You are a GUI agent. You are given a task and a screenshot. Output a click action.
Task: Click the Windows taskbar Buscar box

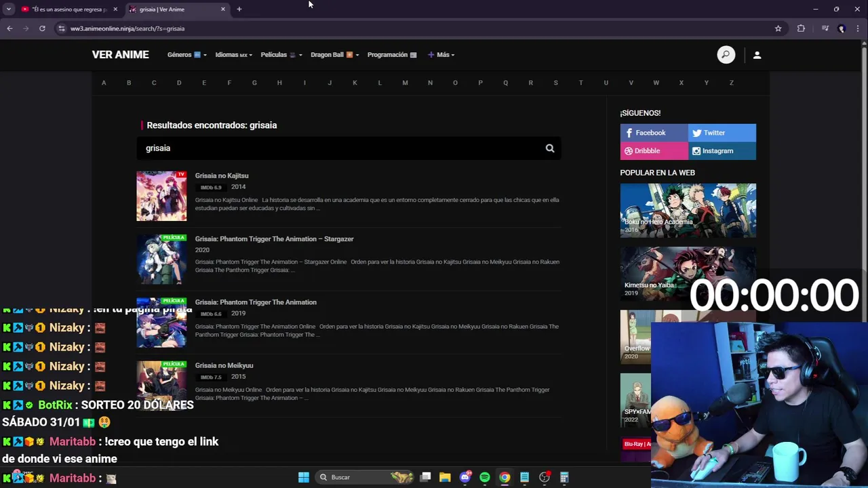pyautogui.click(x=366, y=477)
